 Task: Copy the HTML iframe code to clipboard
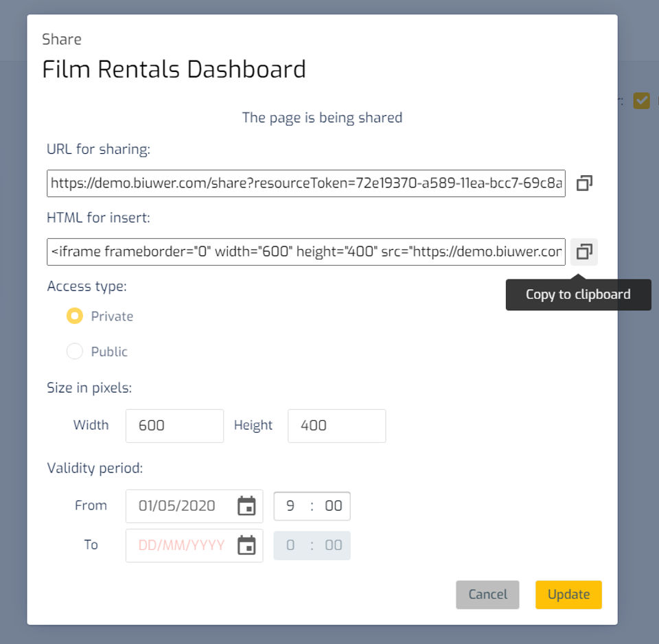pos(584,252)
